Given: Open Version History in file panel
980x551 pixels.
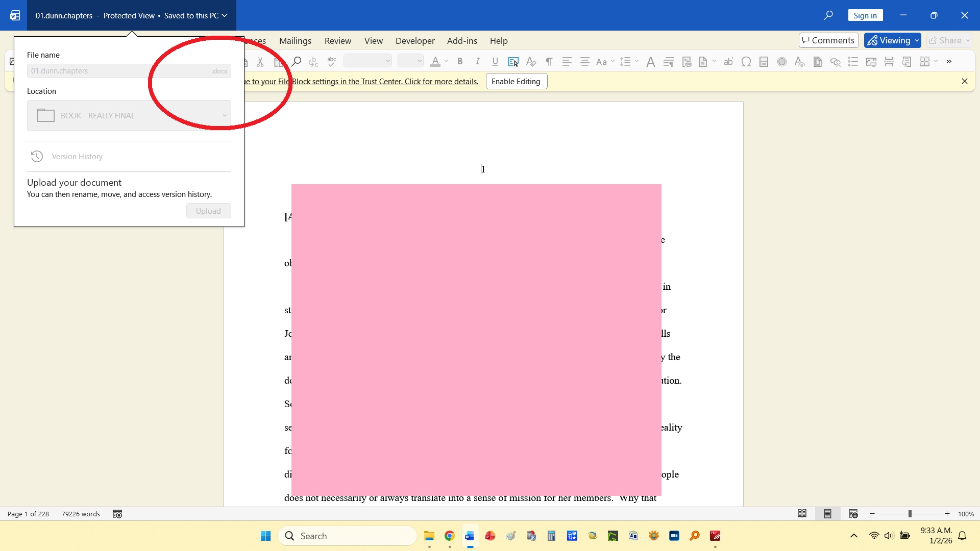Looking at the screenshot, I should click(77, 157).
